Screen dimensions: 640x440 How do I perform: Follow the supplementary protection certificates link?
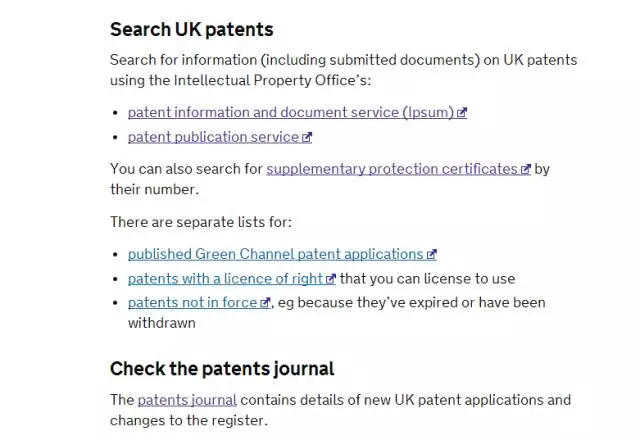(x=391, y=168)
